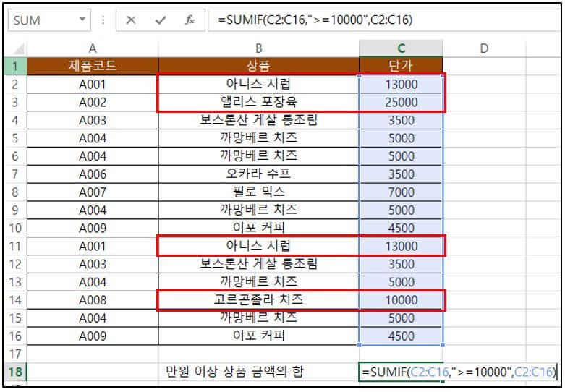Screen dimensions: 565x392
Task: Click the 상품 header cell
Action: coord(259,67)
